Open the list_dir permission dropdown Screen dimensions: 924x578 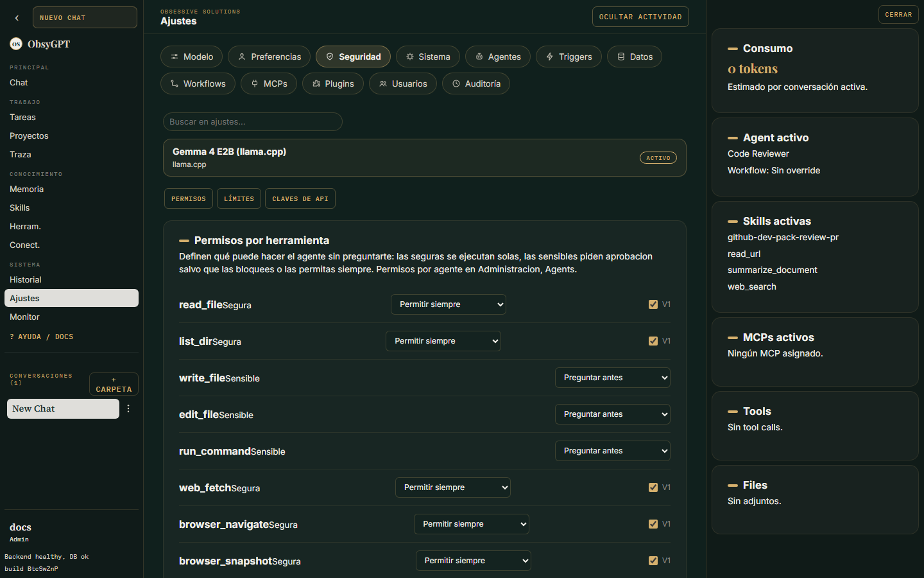coord(443,341)
